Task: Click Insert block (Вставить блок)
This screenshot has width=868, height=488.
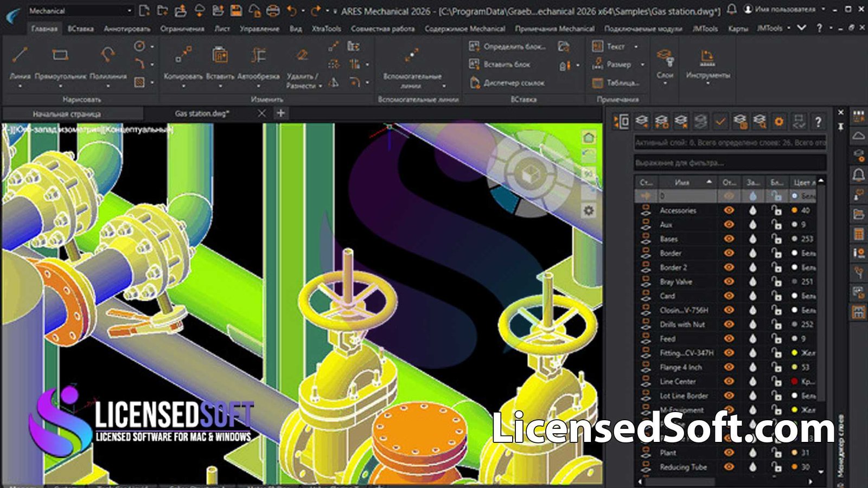Action: [x=500, y=64]
